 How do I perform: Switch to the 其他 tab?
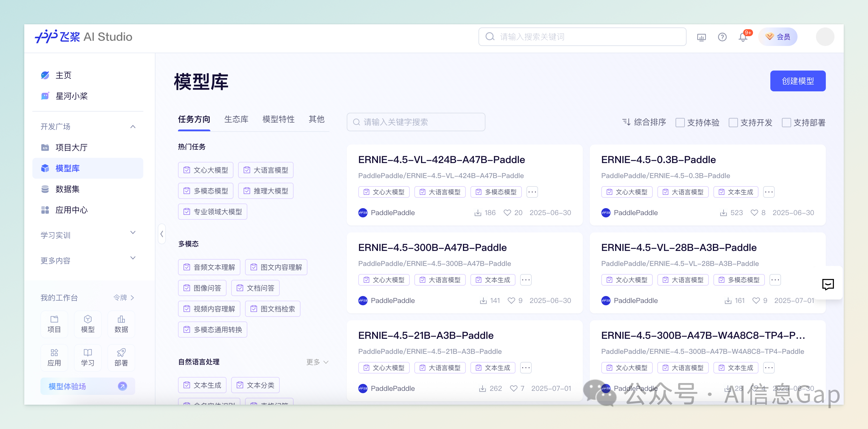(x=316, y=119)
